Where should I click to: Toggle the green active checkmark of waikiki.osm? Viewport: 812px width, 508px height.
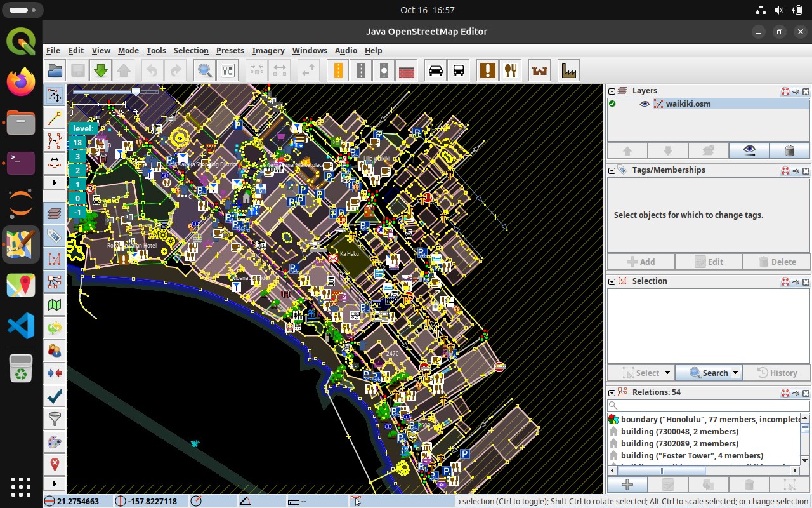[x=612, y=104]
